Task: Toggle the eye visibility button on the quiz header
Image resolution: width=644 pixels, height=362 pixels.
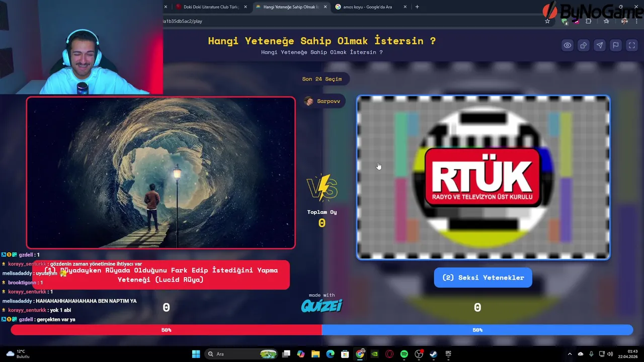Action: click(568, 45)
